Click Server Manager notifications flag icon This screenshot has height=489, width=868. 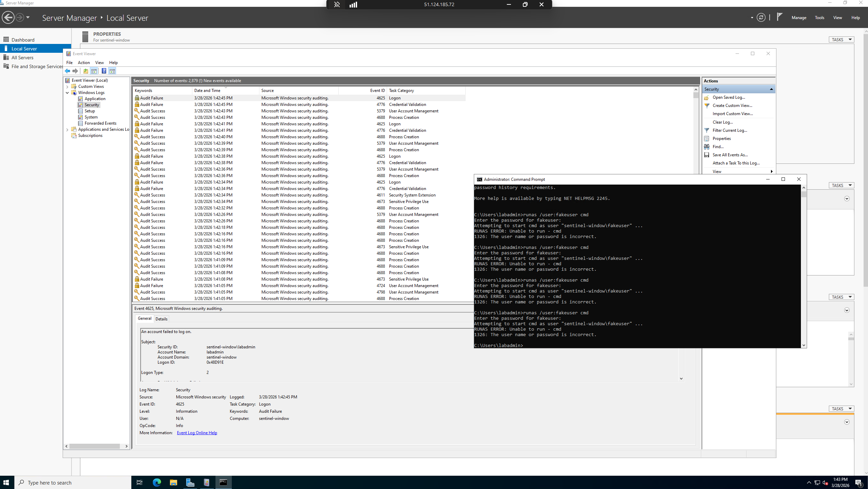pyautogui.click(x=779, y=17)
